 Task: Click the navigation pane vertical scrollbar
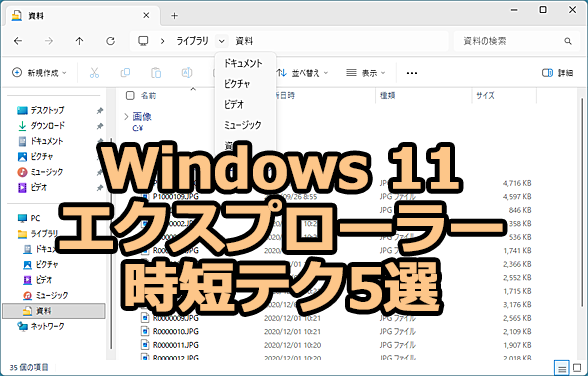111,244
